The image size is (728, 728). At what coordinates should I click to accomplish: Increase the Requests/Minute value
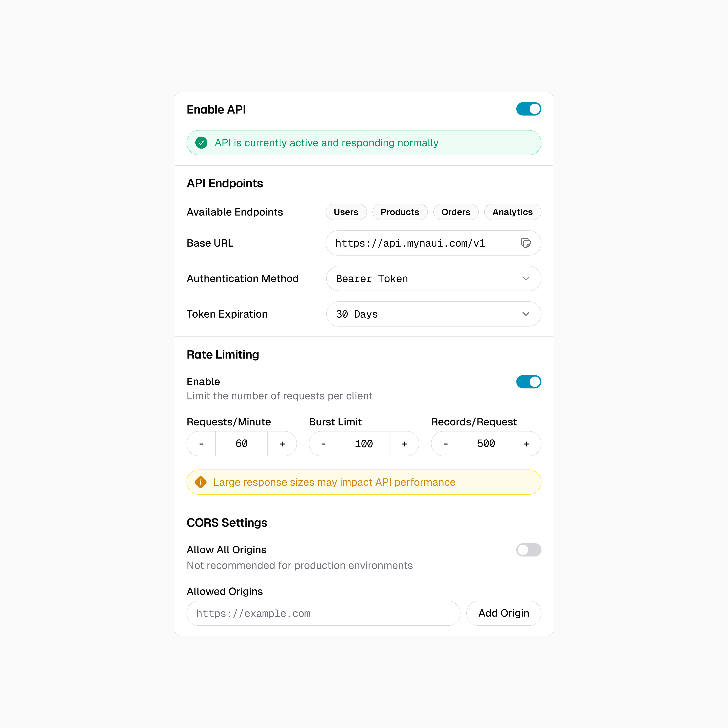[282, 444]
